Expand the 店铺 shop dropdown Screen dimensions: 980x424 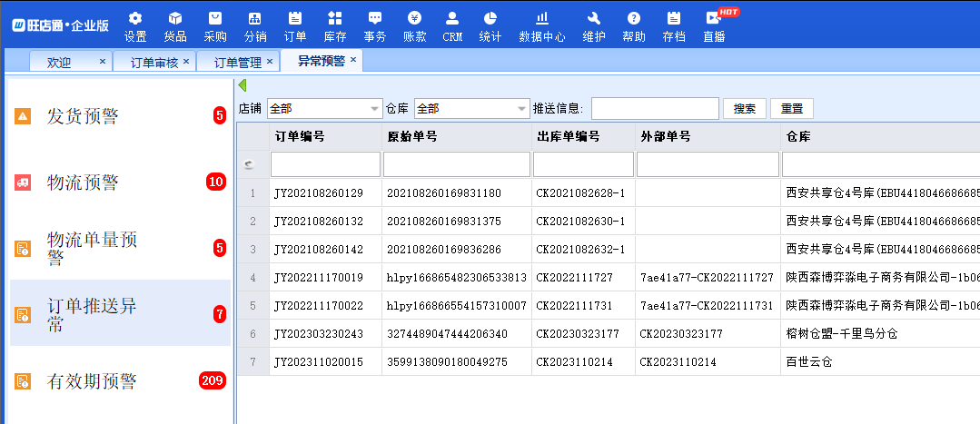[375, 109]
